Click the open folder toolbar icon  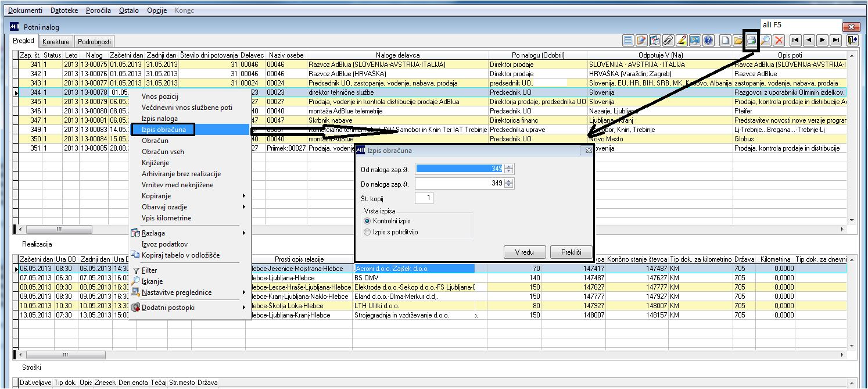coord(738,41)
